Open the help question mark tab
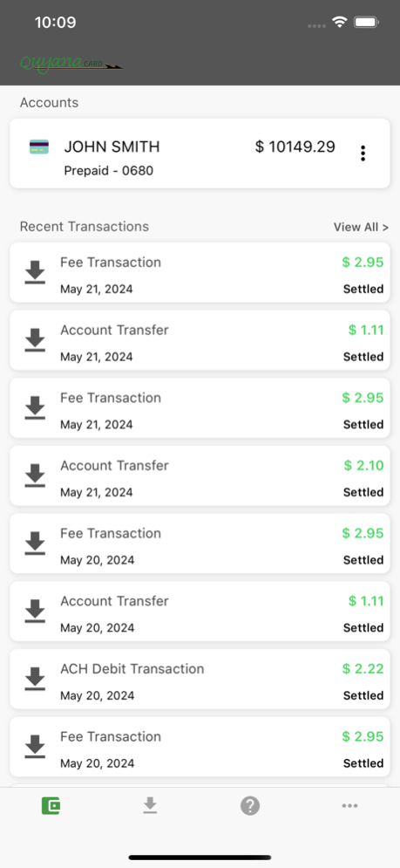The image size is (400, 868). click(250, 805)
